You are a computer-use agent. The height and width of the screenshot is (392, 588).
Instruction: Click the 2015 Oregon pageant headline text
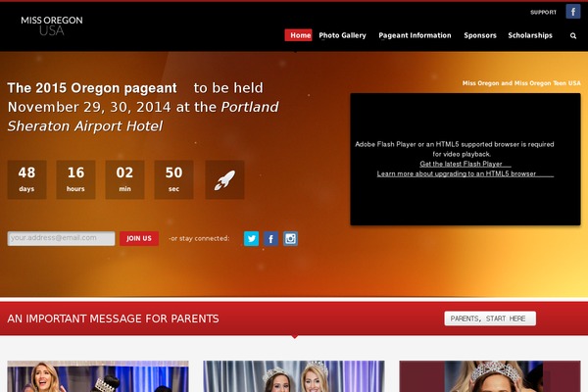[x=92, y=88]
